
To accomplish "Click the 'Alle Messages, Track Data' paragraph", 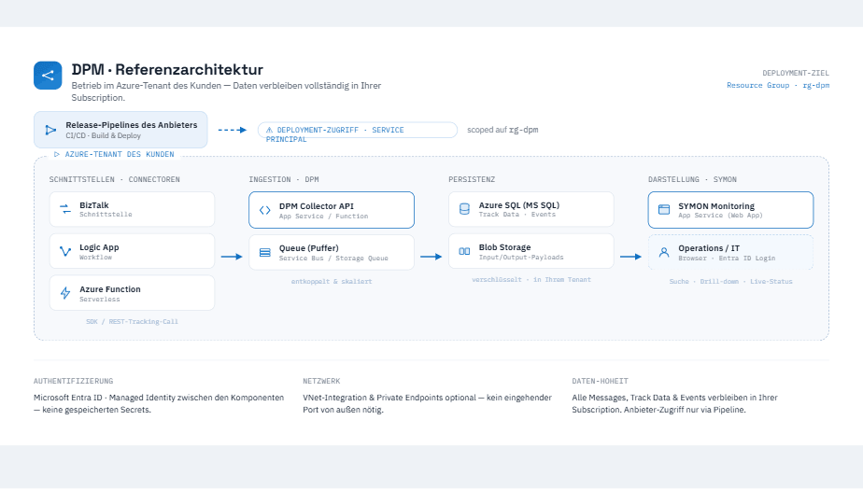I will point(674,403).
